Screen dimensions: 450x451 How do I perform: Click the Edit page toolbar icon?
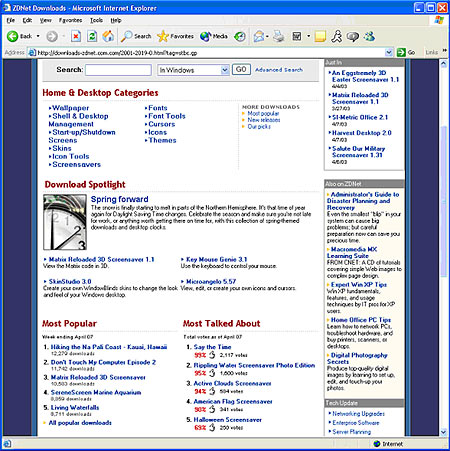pyautogui.click(x=297, y=36)
